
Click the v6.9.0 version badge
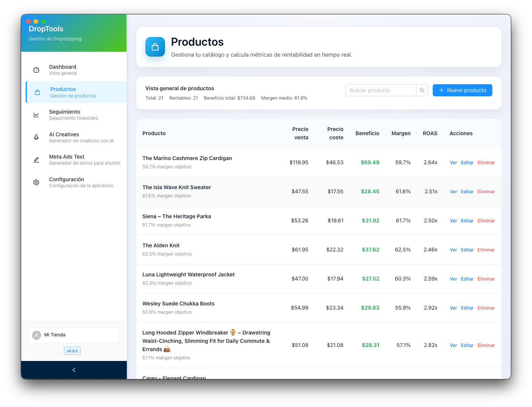(72, 351)
